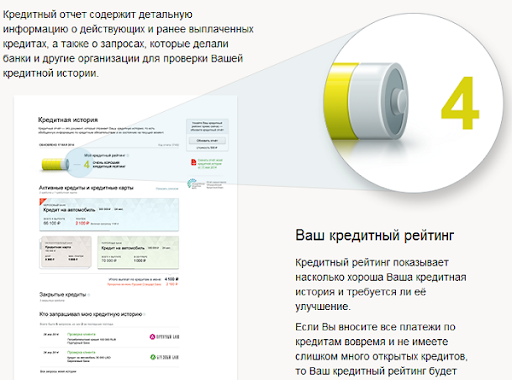Expand Кто запрашивал мою кредитную историю section

(92, 314)
